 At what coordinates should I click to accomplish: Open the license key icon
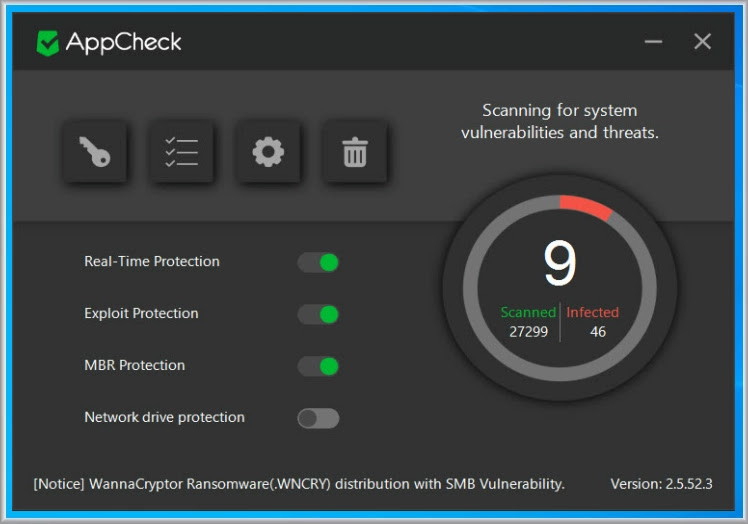pyautogui.click(x=94, y=152)
